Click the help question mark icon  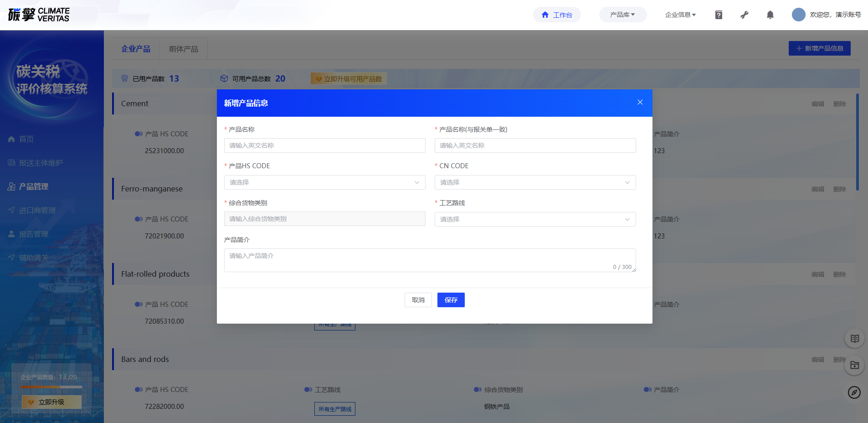pyautogui.click(x=719, y=15)
